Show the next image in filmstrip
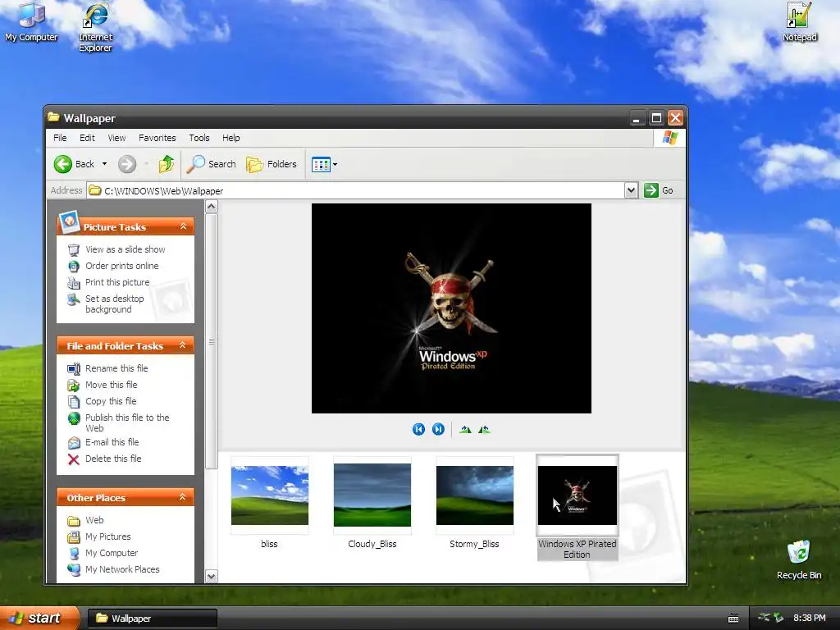 [438, 429]
